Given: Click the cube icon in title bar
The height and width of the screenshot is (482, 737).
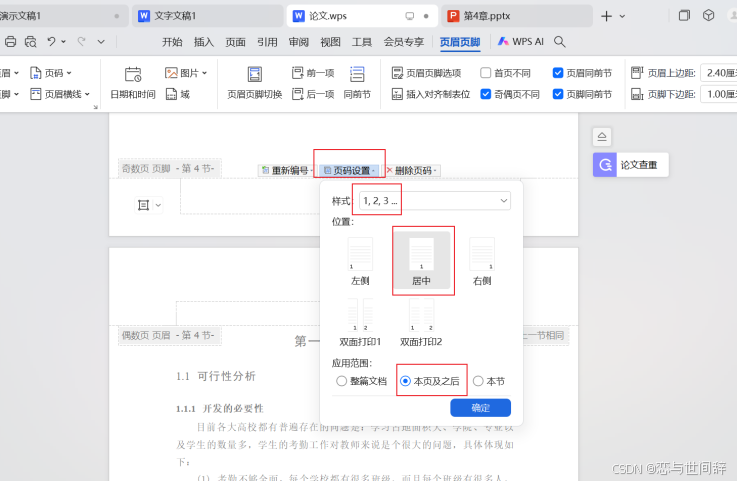Looking at the screenshot, I should [709, 16].
